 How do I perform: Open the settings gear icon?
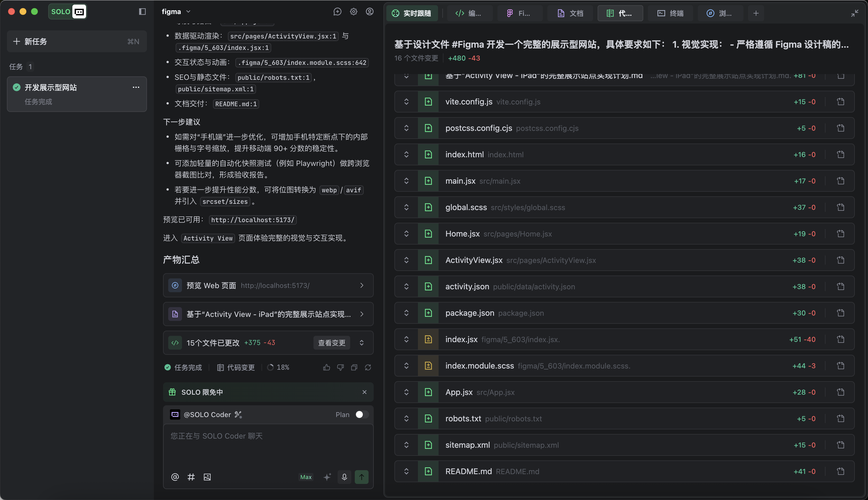coord(353,12)
